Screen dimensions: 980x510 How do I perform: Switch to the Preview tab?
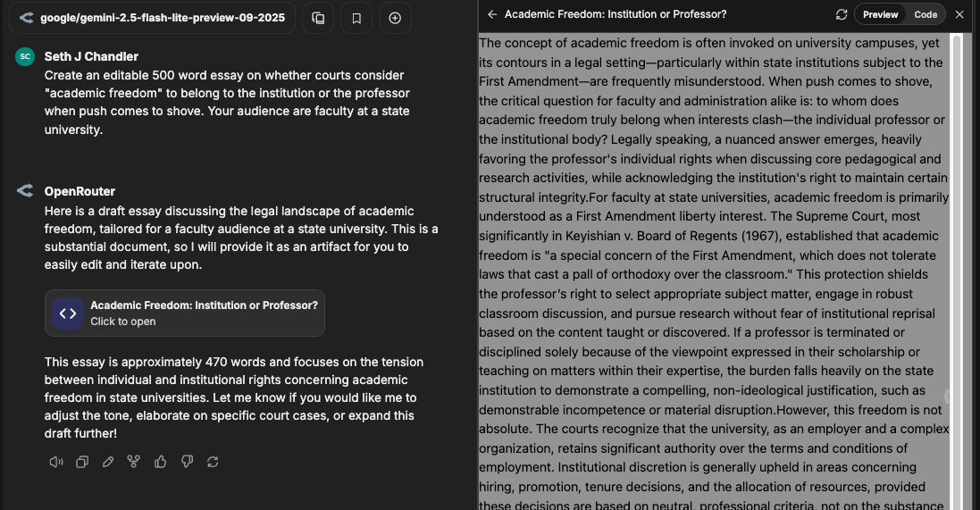coord(880,15)
